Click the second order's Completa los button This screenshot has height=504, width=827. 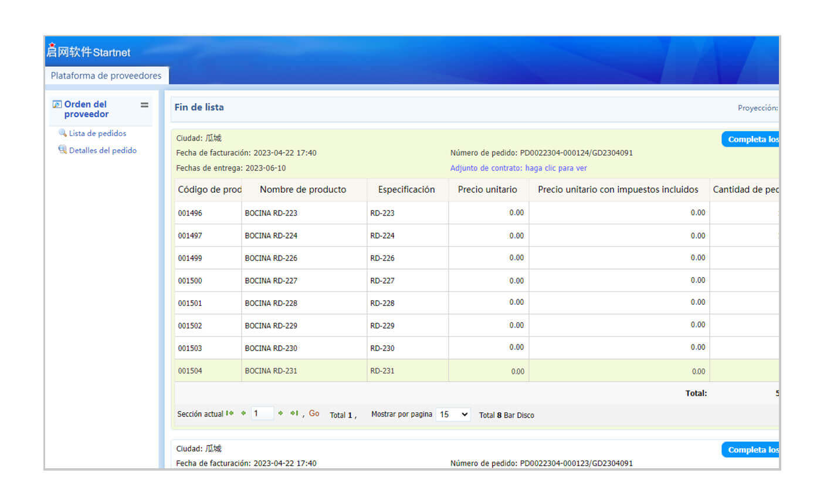751,450
